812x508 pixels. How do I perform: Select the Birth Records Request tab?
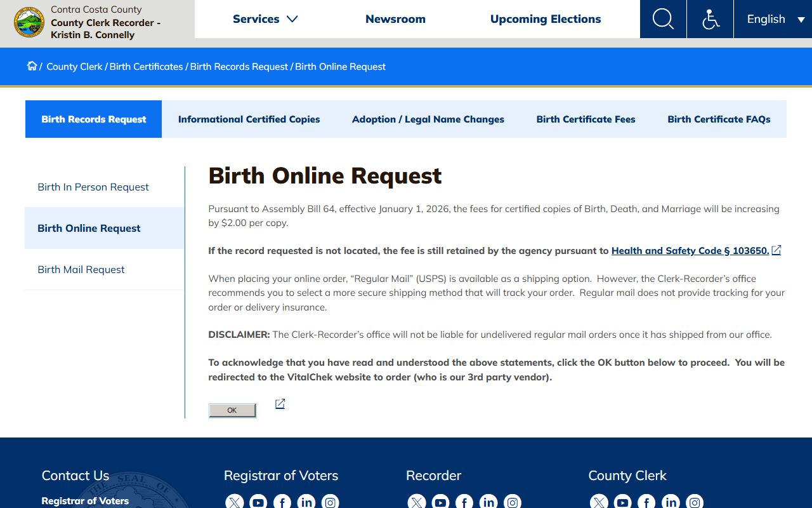point(94,119)
